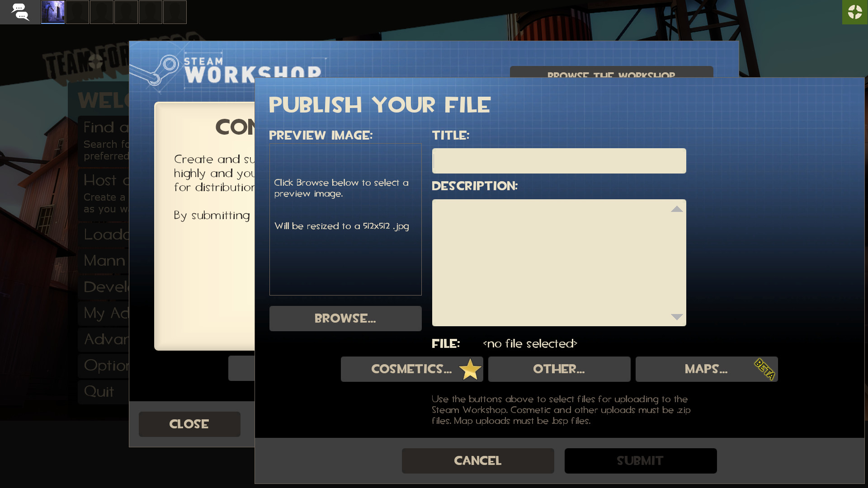Submit the file to the Workshop
This screenshot has height=488, width=868.
pyautogui.click(x=640, y=460)
